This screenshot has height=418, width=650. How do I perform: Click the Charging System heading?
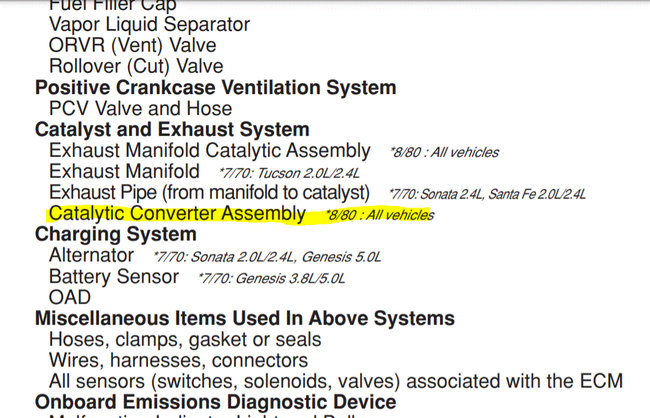point(115,235)
